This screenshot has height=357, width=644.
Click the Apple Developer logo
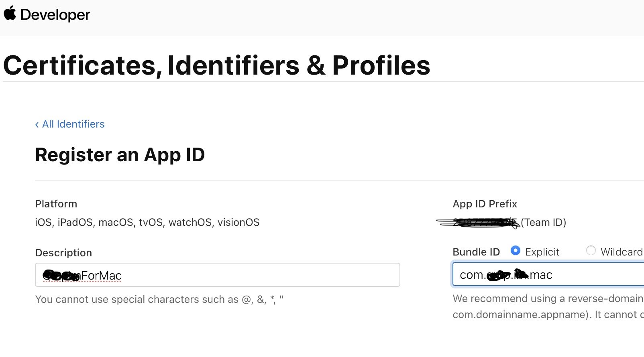click(x=47, y=14)
